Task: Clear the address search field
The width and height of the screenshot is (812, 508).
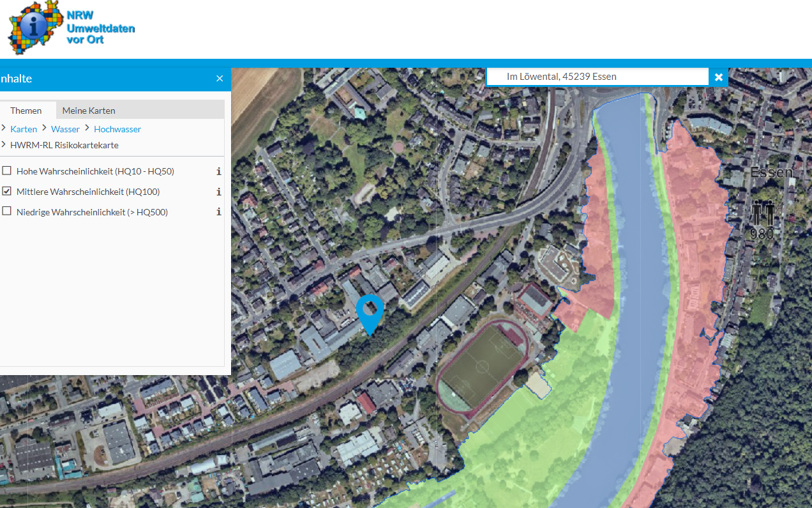Action: point(719,77)
